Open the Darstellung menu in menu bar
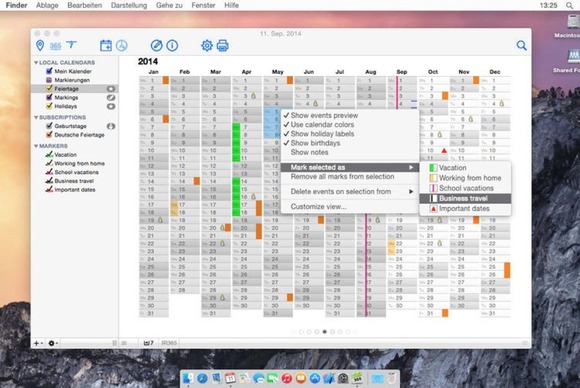Viewport: 580px width, 388px height. click(x=129, y=5)
